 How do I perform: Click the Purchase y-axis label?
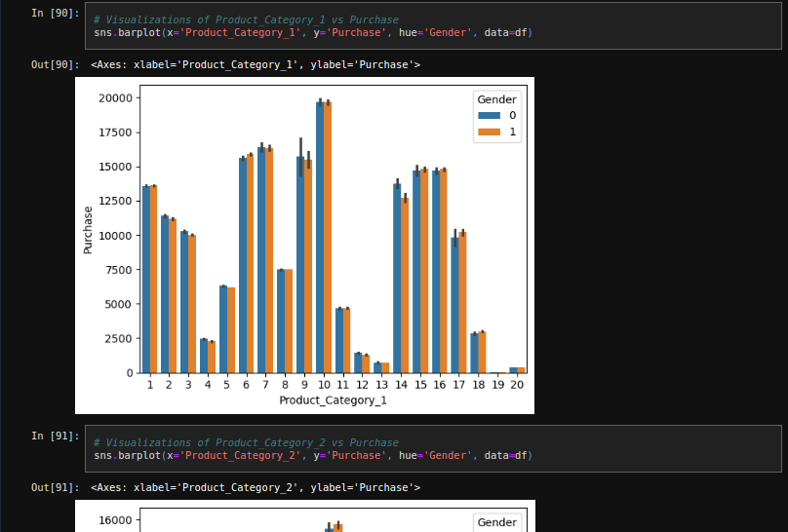pos(88,230)
